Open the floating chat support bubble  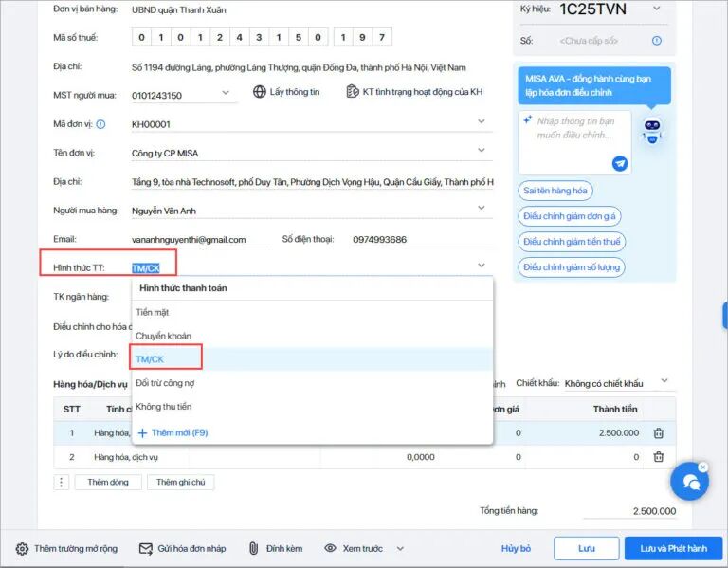click(x=689, y=482)
